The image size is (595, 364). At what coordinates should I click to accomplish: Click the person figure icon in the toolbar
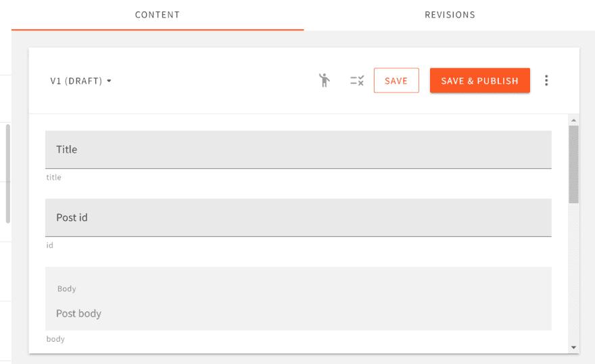[x=324, y=80]
